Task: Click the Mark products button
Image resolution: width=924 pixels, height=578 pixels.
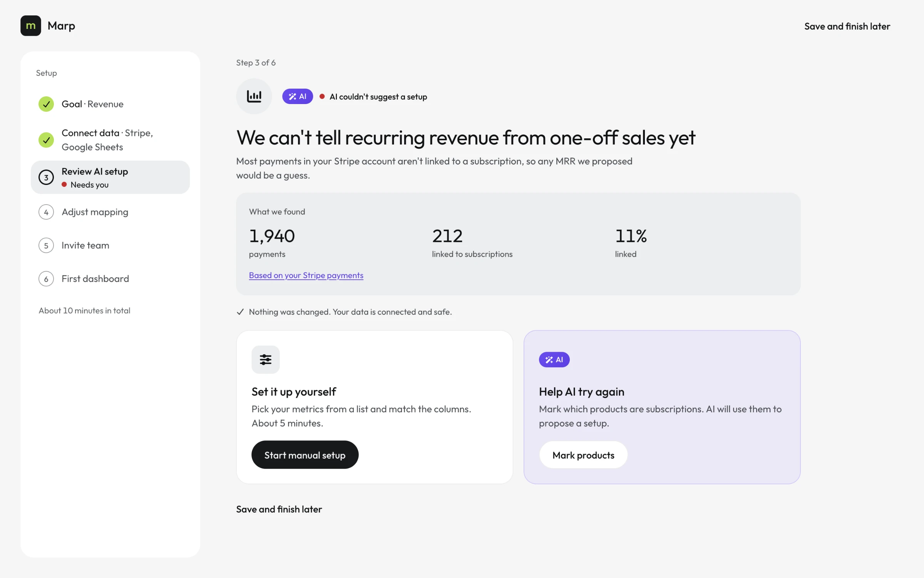Action: (x=583, y=455)
